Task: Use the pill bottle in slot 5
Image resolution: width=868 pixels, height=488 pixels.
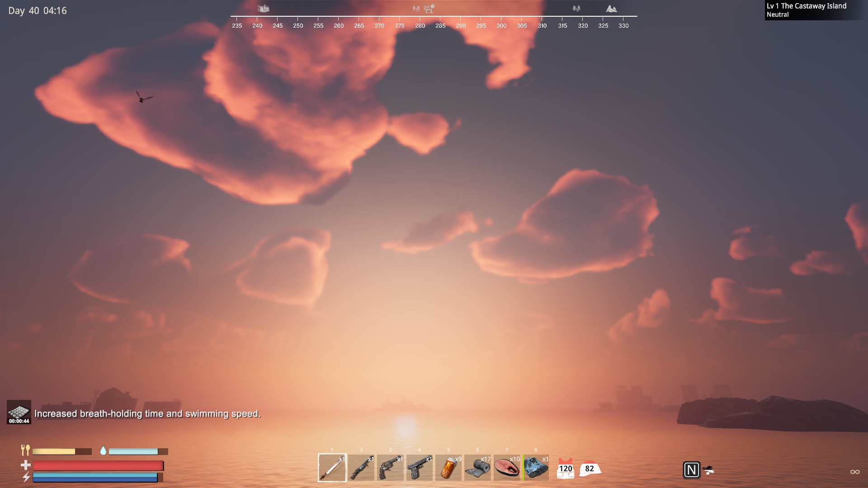Action: 448,468
